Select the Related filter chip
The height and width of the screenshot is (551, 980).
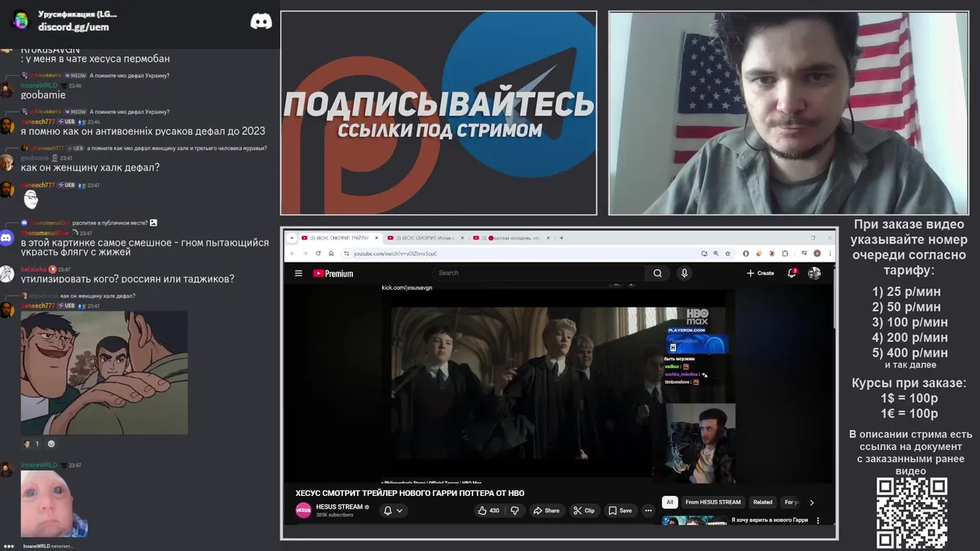click(763, 502)
